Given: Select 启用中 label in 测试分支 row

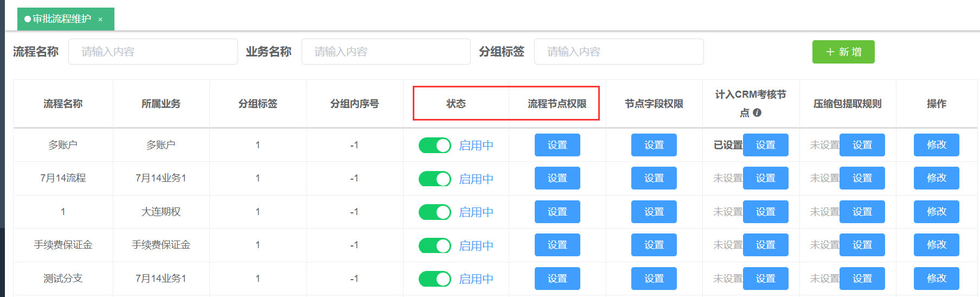Looking at the screenshot, I should point(476,279).
